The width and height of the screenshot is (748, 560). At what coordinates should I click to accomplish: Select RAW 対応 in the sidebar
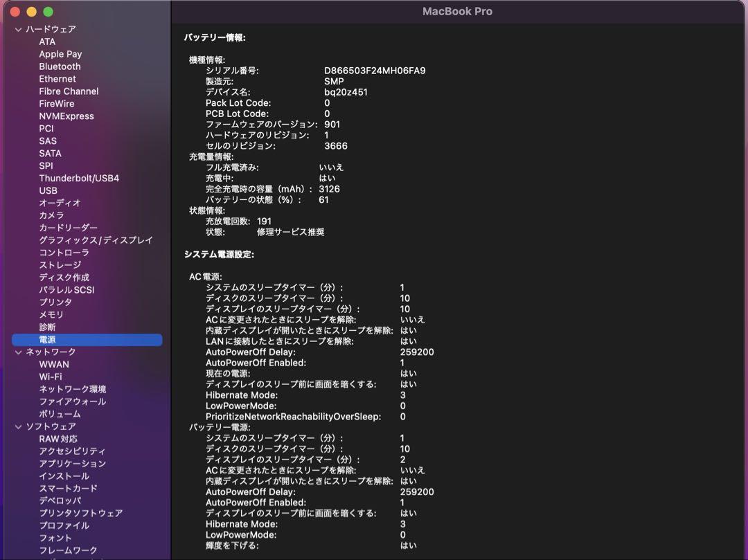[x=58, y=439]
